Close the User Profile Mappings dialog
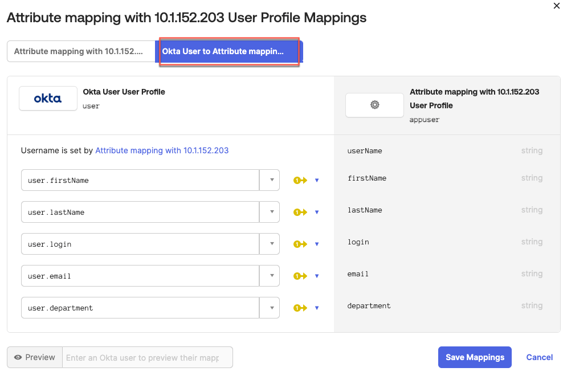 (557, 6)
